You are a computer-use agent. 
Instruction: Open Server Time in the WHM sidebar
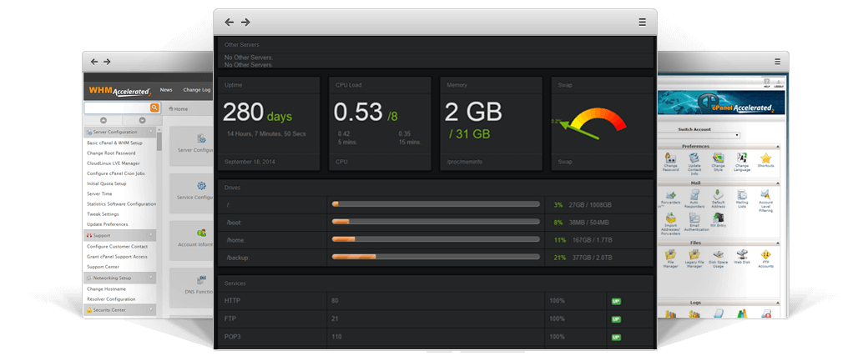99,194
